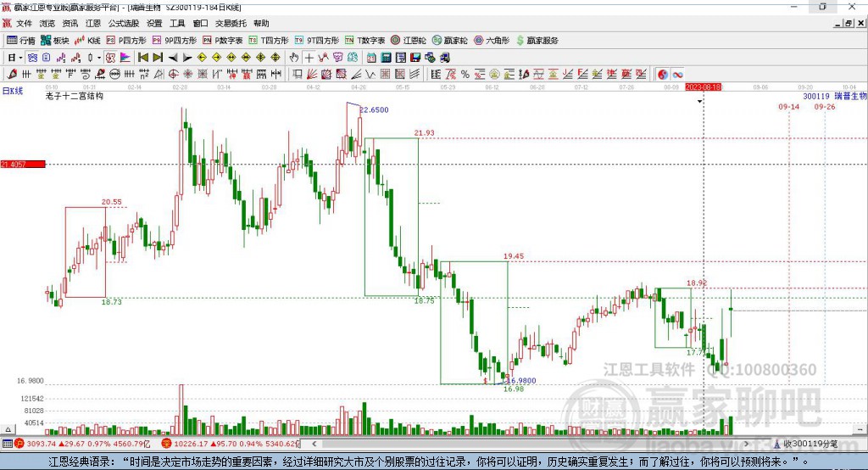Screen dimensions: 868x470
Task: Open the 江恩 menu
Action: [93, 23]
